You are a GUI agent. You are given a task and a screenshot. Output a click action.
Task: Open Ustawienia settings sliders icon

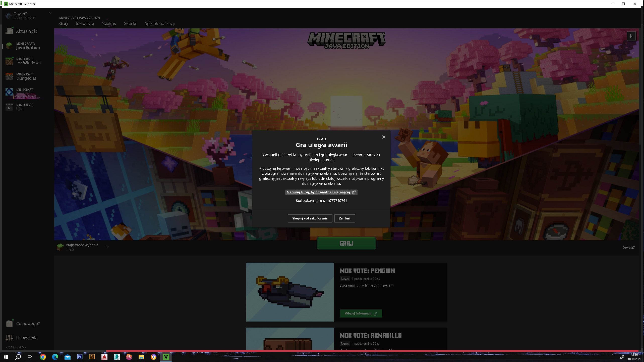pos(9,338)
